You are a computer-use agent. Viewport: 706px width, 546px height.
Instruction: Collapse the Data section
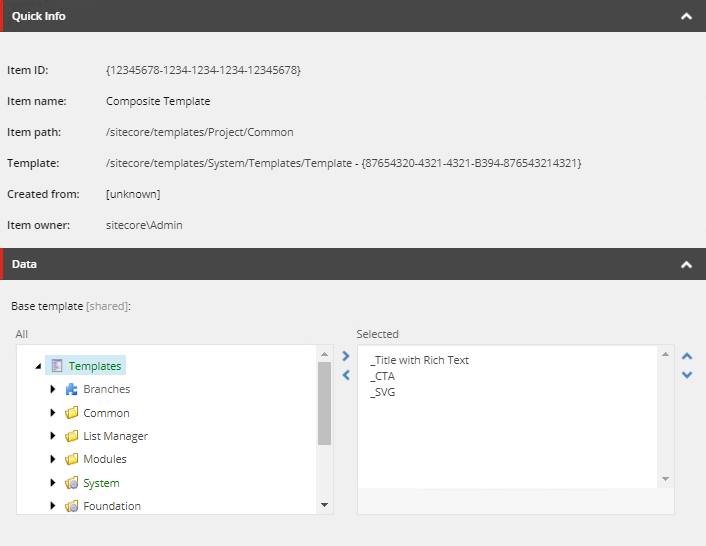(x=685, y=264)
